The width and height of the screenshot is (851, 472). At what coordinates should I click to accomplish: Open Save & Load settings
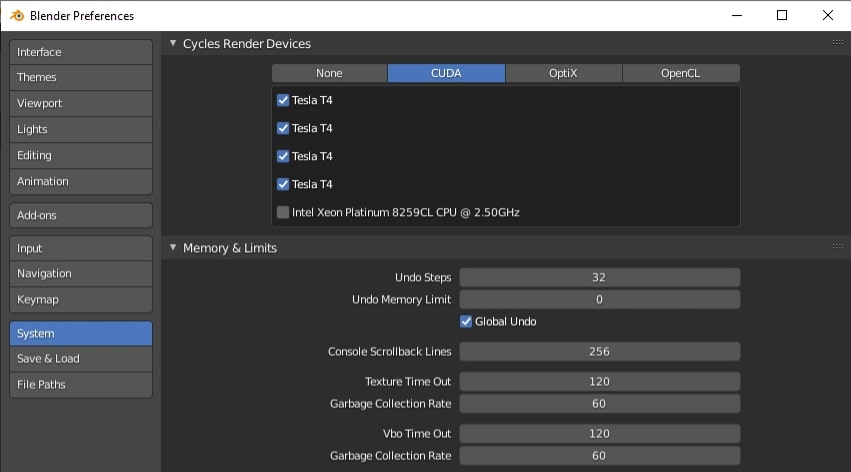pyautogui.click(x=81, y=358)
